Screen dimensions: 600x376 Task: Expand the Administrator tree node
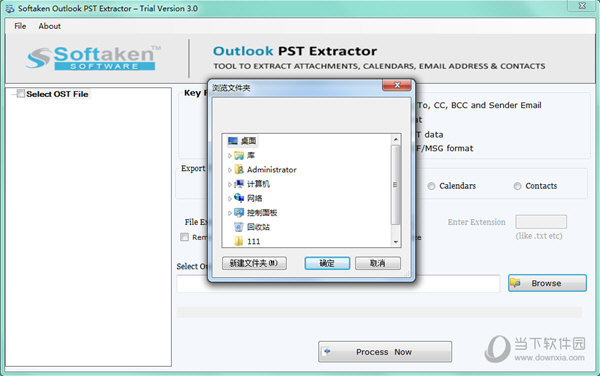coord(230,170)
